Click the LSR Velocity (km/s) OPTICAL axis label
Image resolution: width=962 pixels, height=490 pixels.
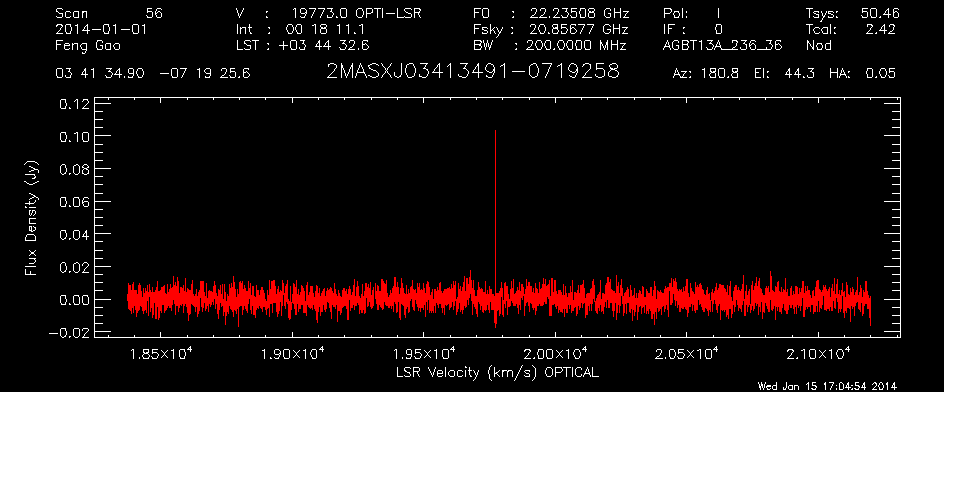tap(497, 373)
